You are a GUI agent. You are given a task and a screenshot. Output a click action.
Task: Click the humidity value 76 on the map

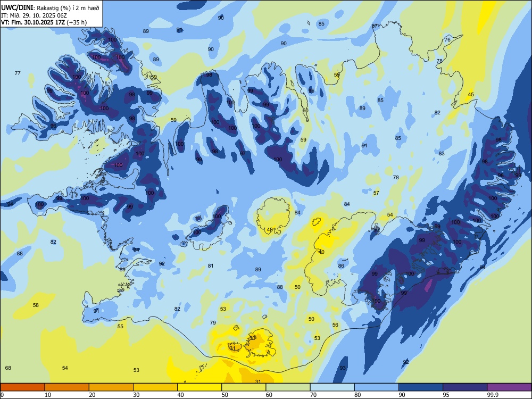tap(447, 40)
